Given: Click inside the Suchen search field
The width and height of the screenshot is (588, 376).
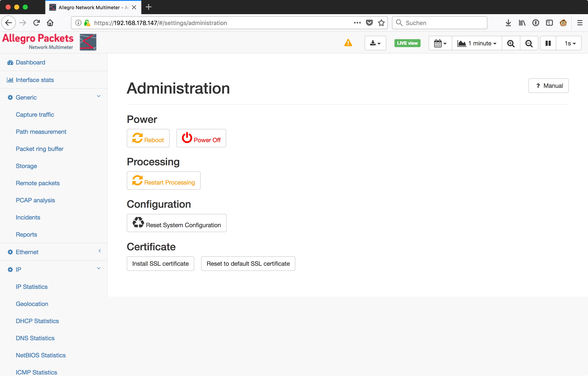Looking at the screenshot, I should pos(440,23).
